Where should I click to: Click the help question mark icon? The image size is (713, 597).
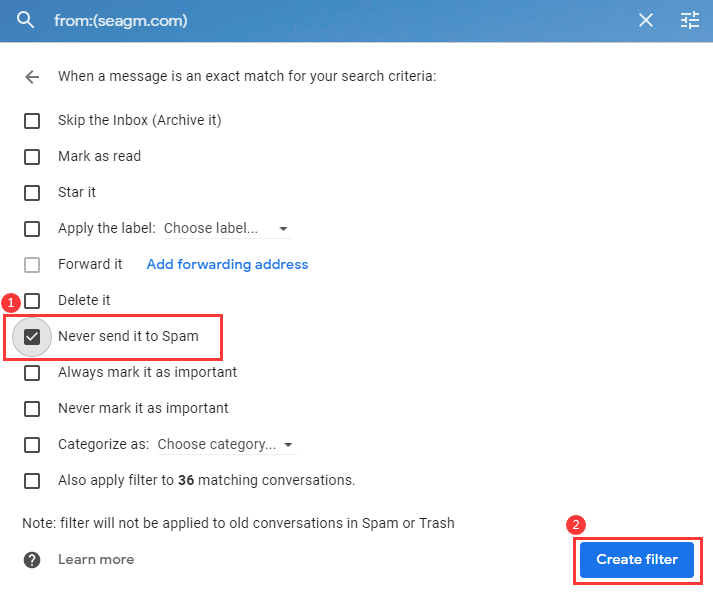coord(32,560)
